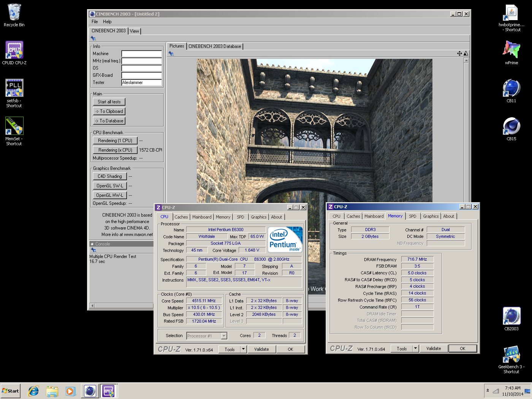Run the C4D Shading test
532x399 pixels.
(110, 176)
